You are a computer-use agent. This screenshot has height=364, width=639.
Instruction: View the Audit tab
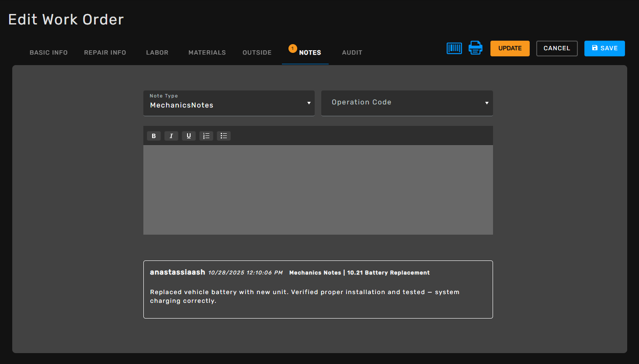click(x=352, y=52)
